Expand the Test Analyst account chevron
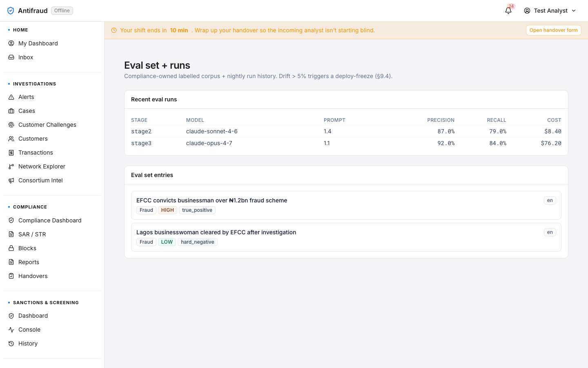The image size is (588, 368). point(574,11)
